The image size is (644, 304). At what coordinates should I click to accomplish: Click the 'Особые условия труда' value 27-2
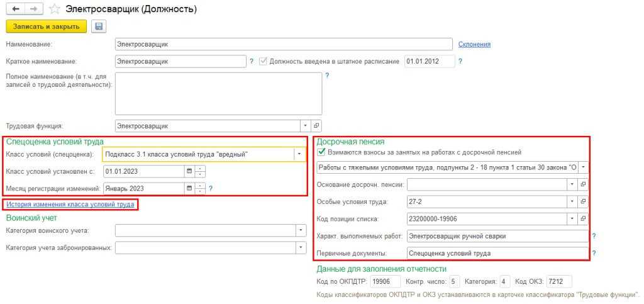click(x=487, y=201)
